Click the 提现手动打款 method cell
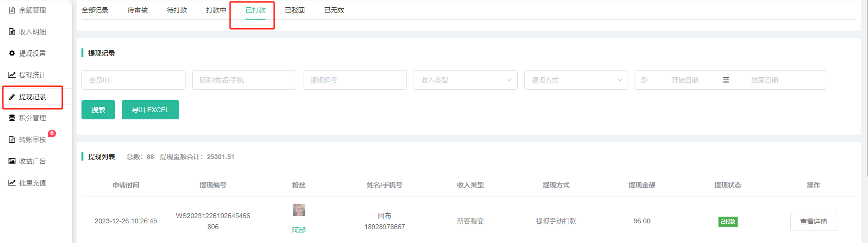Viewport: 868px width, 243px height. [x=556, y=221]
